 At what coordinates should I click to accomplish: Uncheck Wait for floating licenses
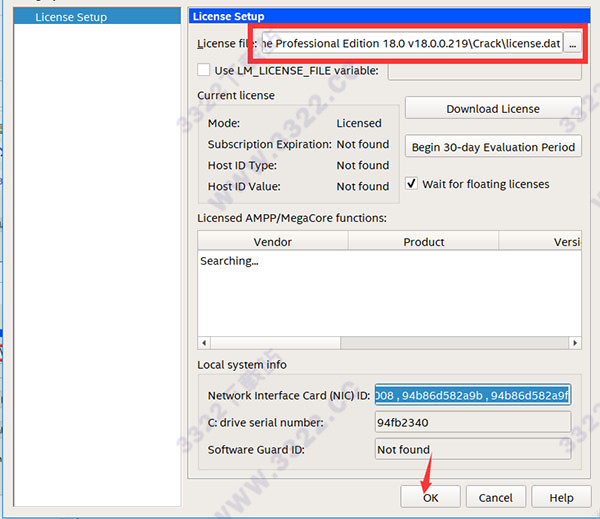(x=412, y=183)
